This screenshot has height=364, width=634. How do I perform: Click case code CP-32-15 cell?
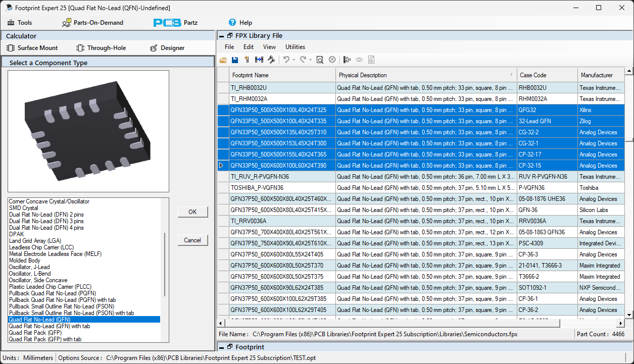tap(547, 166)
